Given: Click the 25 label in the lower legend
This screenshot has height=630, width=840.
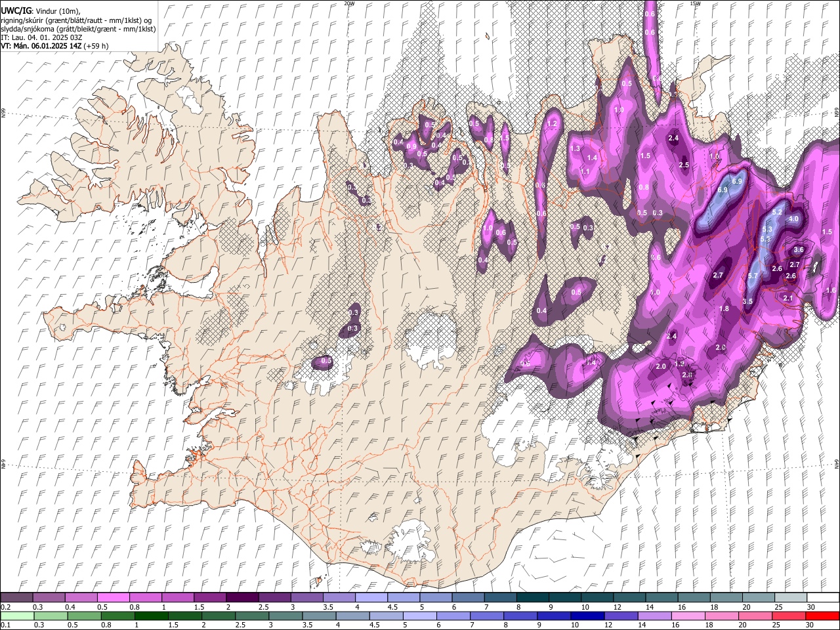Looking at the screenshot, I should [777, 625].
